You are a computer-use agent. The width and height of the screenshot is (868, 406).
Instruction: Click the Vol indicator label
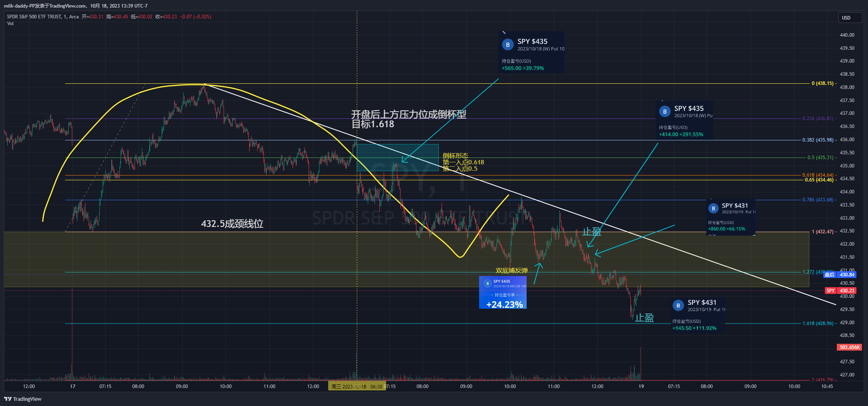click(x=10, y=24)
